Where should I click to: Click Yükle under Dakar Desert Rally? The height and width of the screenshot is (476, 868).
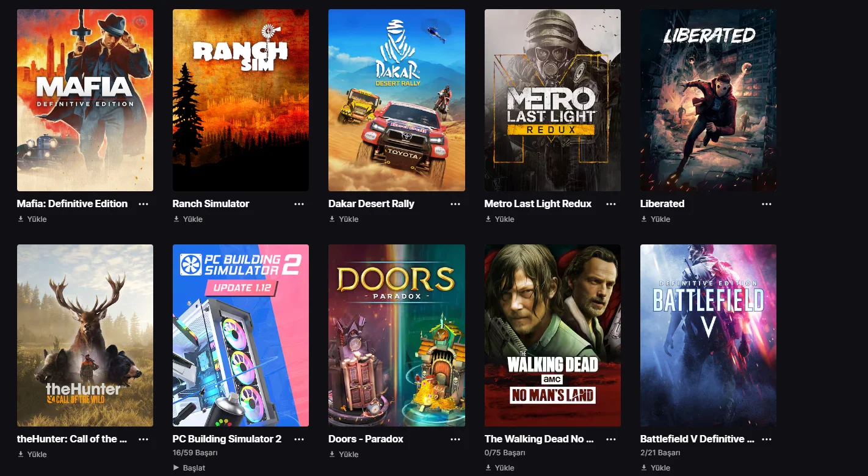coord(344,219)
